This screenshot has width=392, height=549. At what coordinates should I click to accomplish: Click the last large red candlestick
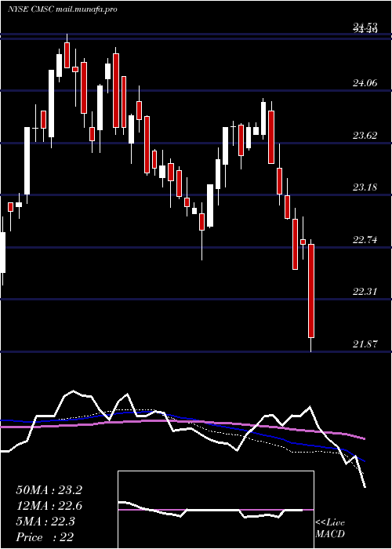click(311, 291)
